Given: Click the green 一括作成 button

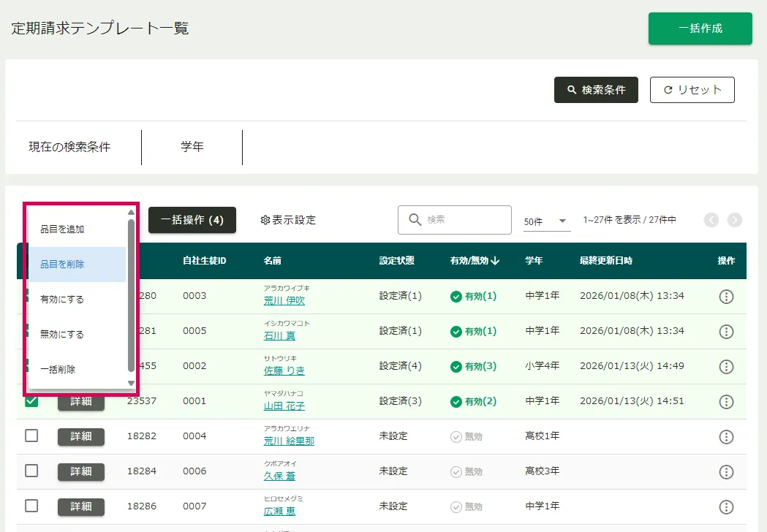Looking at the screenshot, I should click(700, 28).
